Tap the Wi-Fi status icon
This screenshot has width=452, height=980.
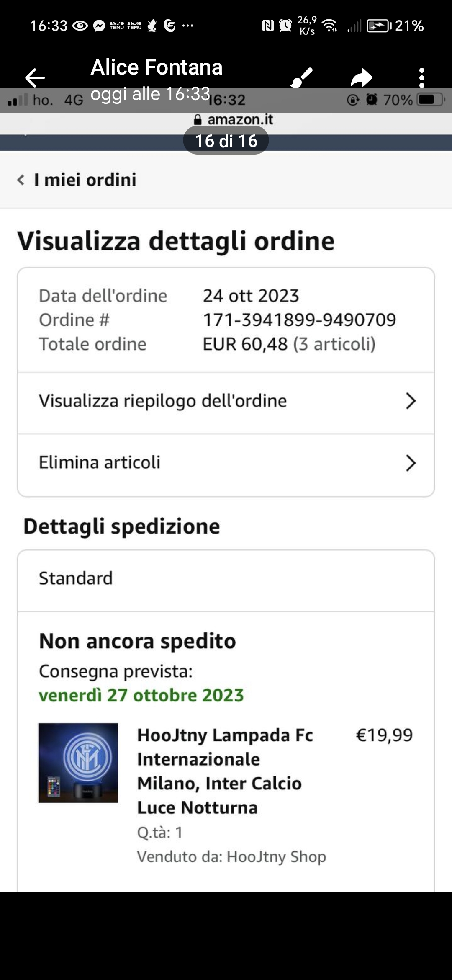tap(330, 26)
